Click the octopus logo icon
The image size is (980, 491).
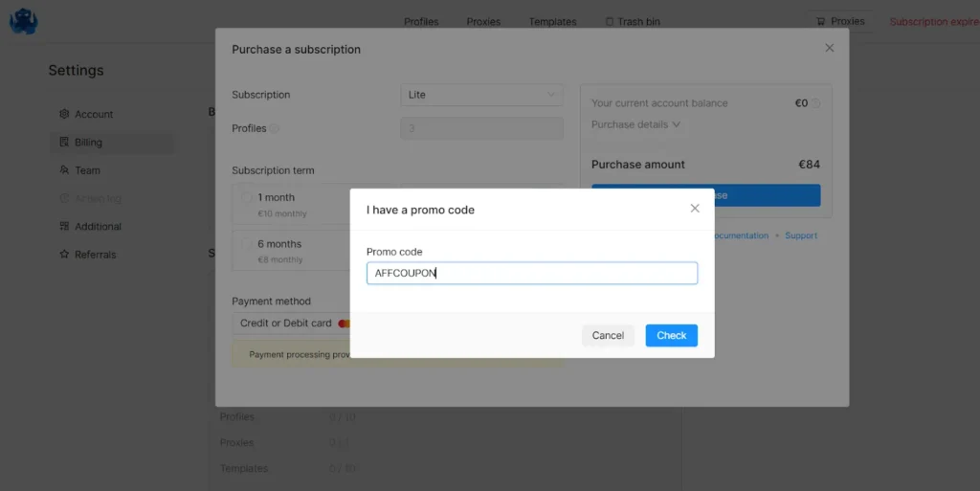[x=24, y=21]
